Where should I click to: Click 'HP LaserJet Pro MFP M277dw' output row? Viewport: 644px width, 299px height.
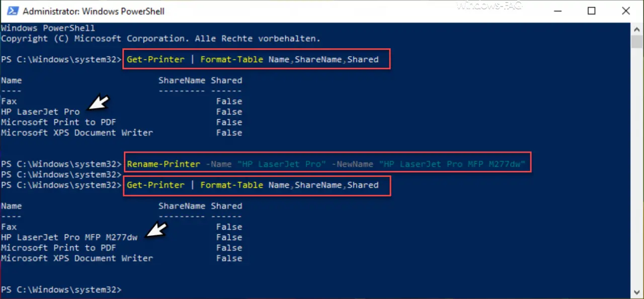69,237
